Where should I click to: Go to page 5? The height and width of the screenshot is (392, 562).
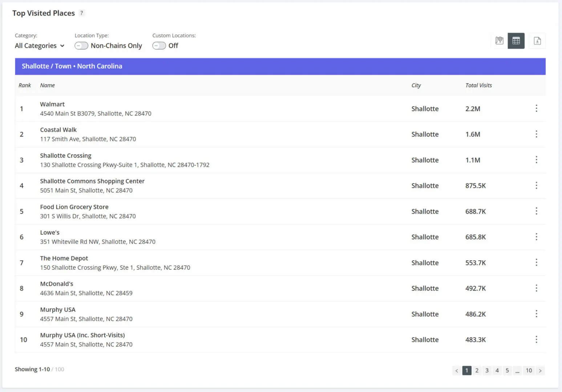tap(508, 371)
